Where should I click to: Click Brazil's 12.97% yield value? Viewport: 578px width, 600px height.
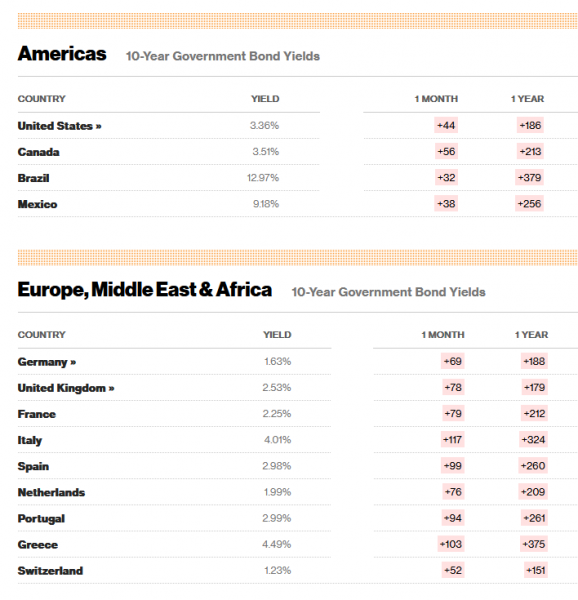click(263, 178)
